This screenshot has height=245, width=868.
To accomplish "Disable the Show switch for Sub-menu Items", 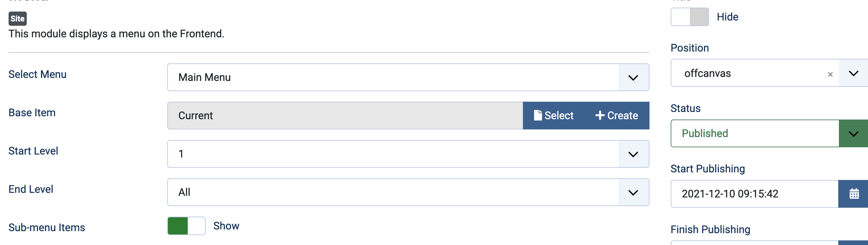I will 186,226.
